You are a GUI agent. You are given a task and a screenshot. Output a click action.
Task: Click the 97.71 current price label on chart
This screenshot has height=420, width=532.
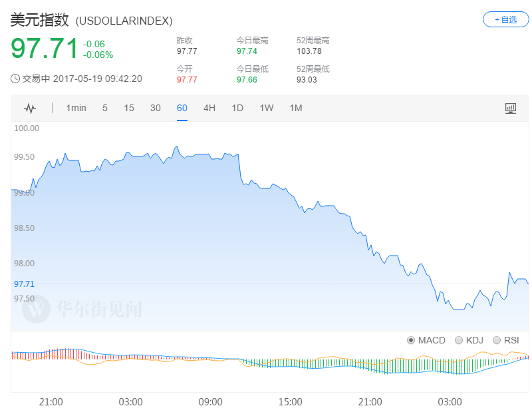[x=23, y=284]
